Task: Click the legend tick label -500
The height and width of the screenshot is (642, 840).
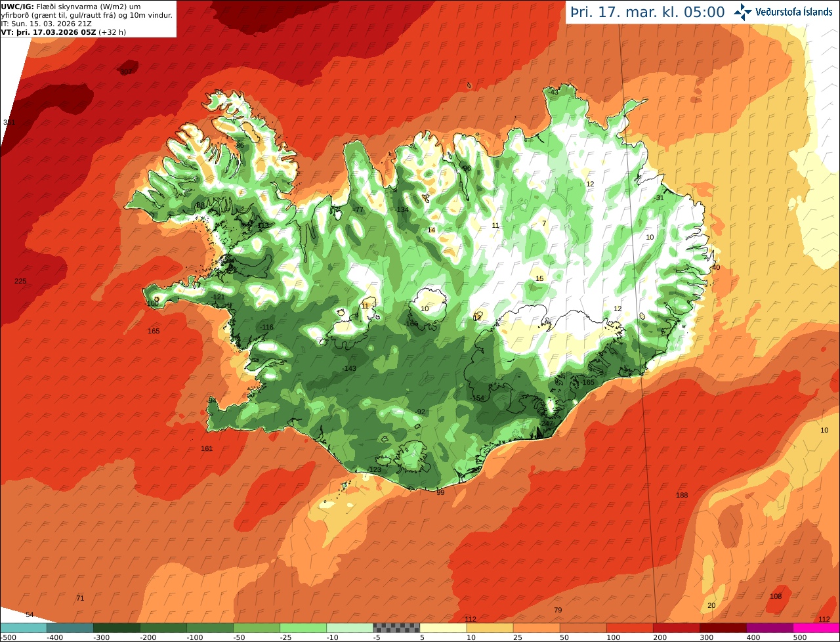Action: [7, 637]
